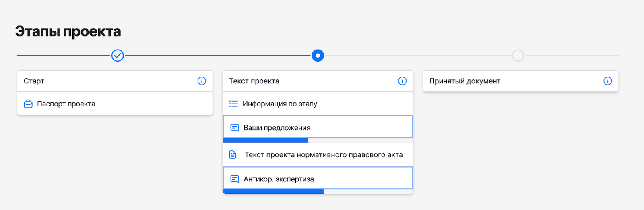Select the completed checkmark stage marker
The width and height of the screenshot is (644, 210).
click(x=118, y=56)
